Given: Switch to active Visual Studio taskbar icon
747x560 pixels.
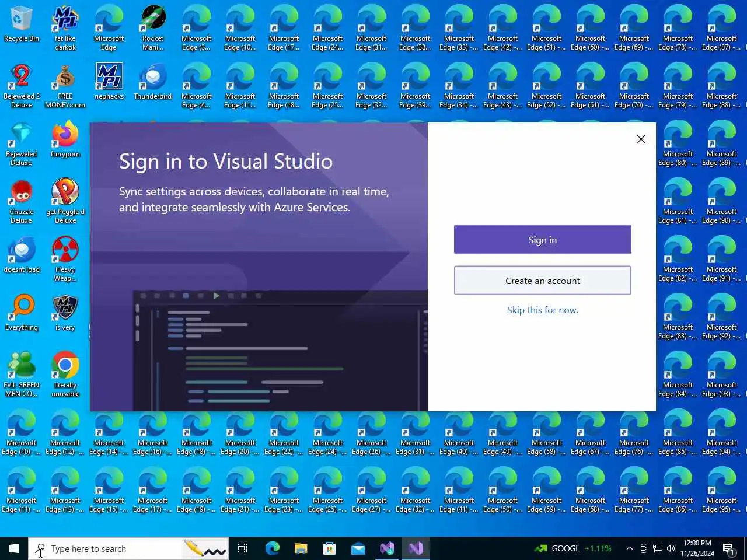Looking at the screenshot, I should pos(415,548).
